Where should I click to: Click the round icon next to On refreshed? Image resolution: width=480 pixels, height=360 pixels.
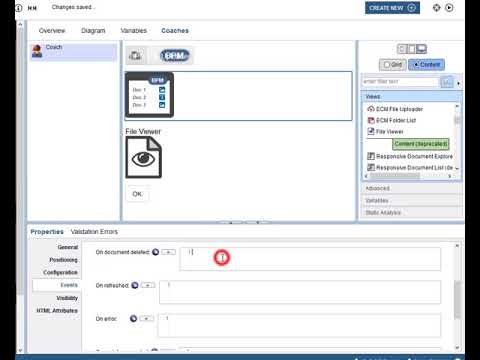pos(135,285)
